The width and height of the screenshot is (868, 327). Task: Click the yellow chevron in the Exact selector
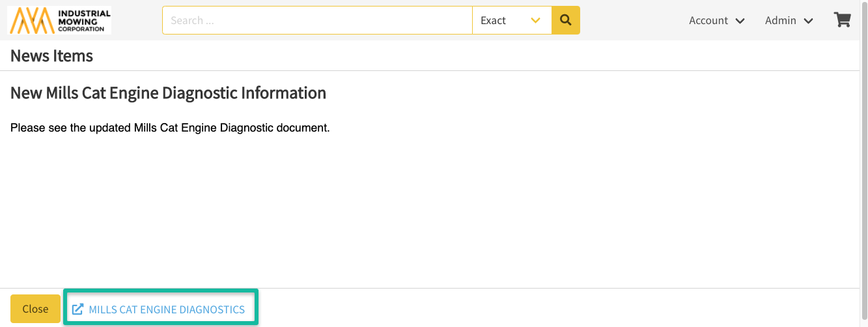(x=536, y=20)
